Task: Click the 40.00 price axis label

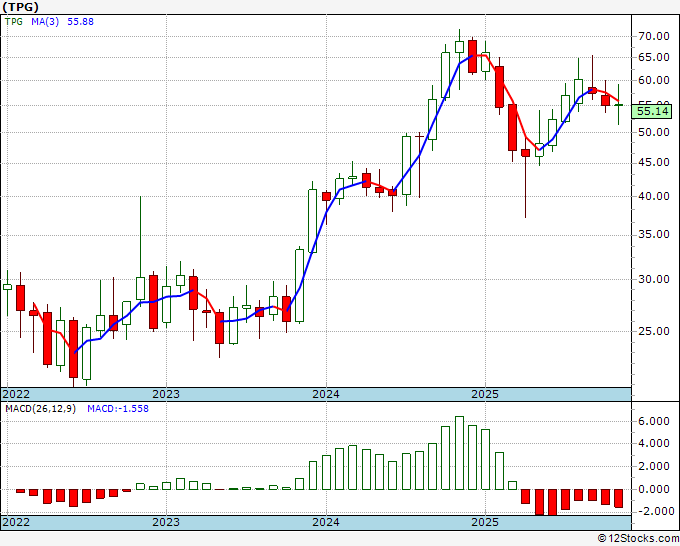Action: 655,196
